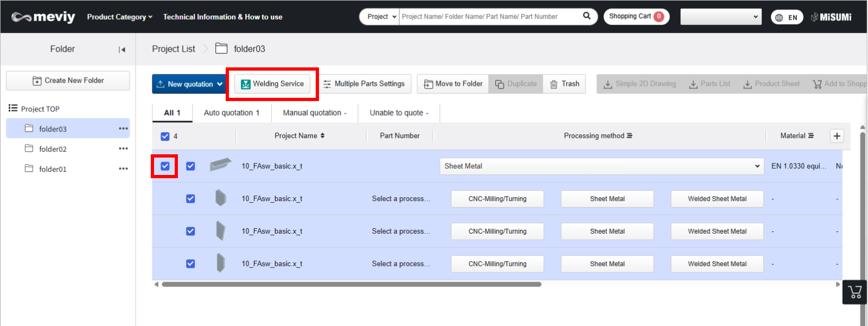Switch to Auto quotation 1 tab
The image size is (868, 326).
tap(232, 112)
